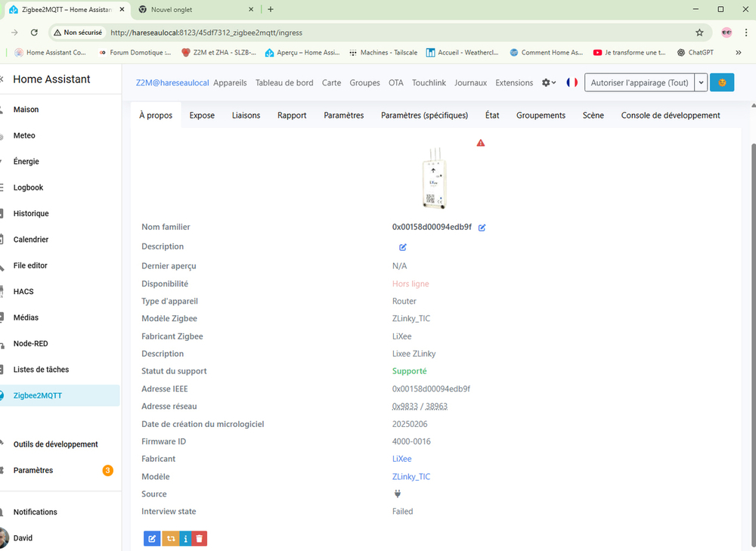Viewport: 756px width, 551px height.
Task: Open David user profile
Action: click(60, 538)
